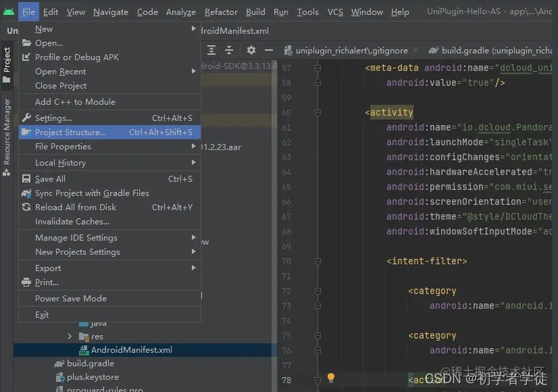Click the Settings wrench icon
558x392 pixels.
pos(26,118)
